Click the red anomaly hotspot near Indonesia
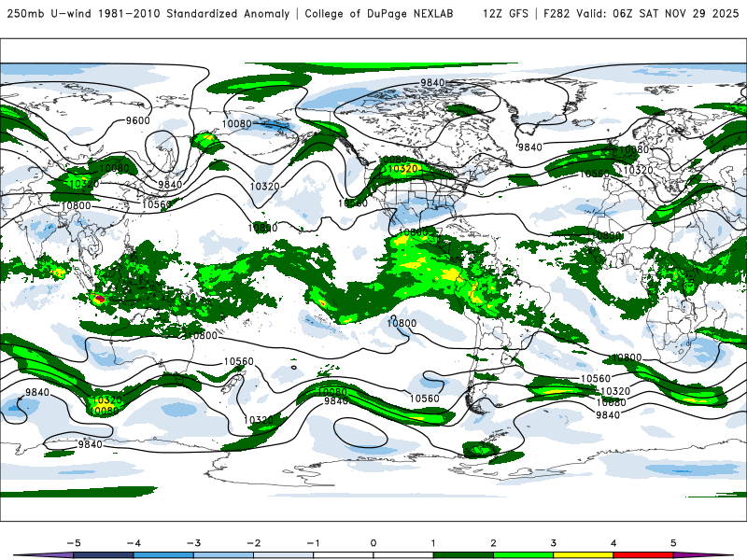747x560 pixels. point(100,299)
